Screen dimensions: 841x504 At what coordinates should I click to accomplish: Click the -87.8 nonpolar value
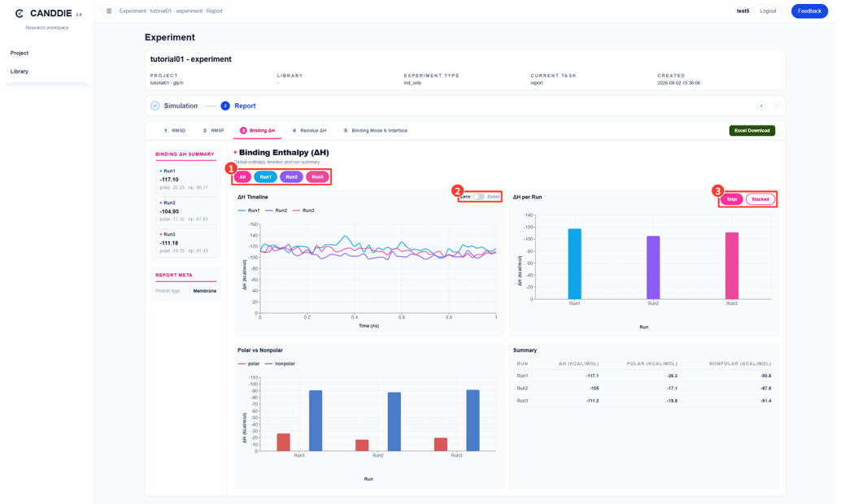click(766, 389)
